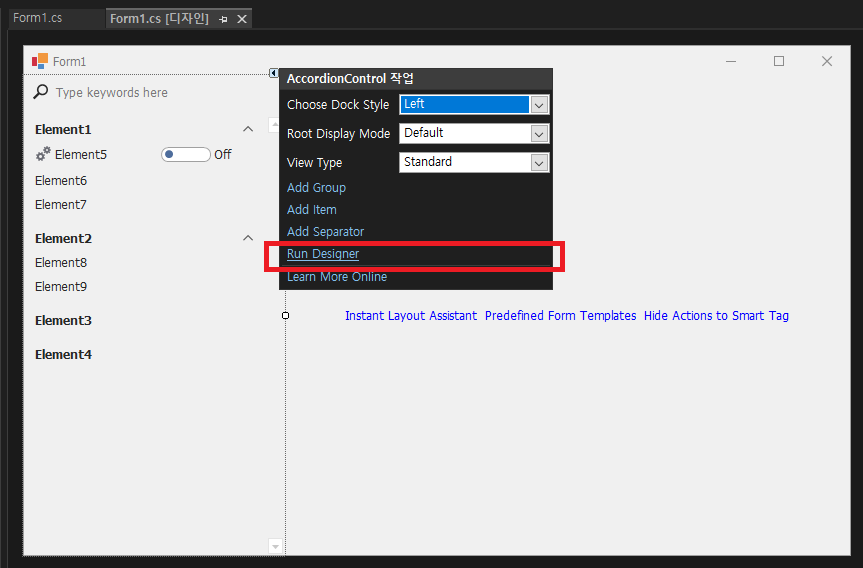Open the View Type dropdown
863x568 pixels.
pos(539,162)
